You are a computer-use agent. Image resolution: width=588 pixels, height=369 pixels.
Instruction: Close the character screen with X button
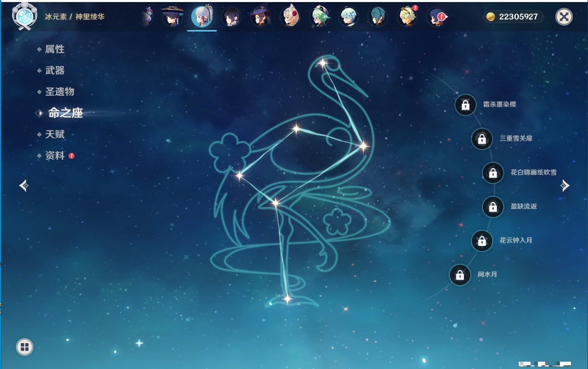(x=564, y=17)
